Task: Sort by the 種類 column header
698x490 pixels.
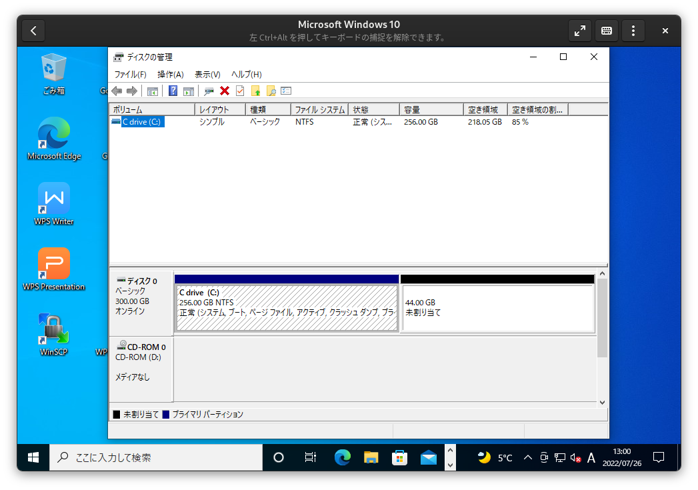Action: tap(268, 109)
